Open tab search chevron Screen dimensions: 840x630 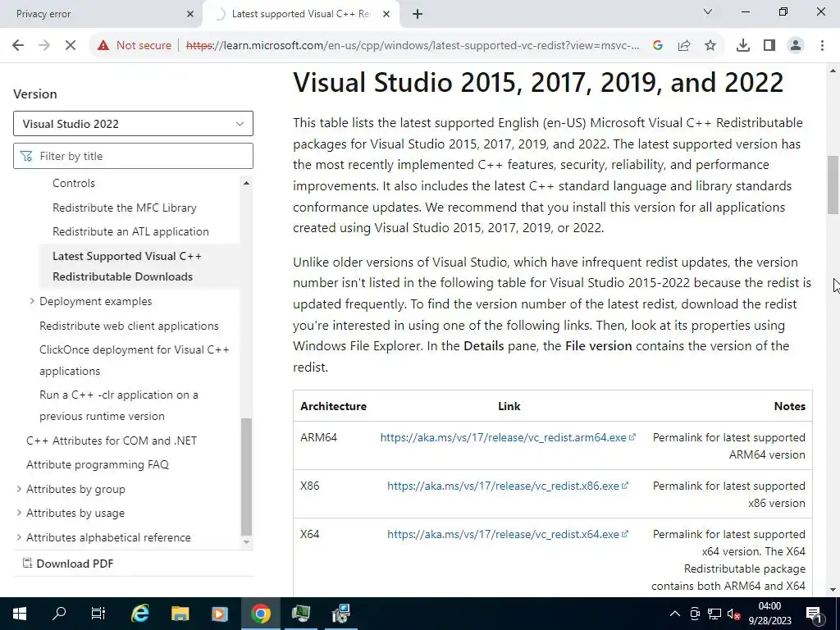click(708, 11)
